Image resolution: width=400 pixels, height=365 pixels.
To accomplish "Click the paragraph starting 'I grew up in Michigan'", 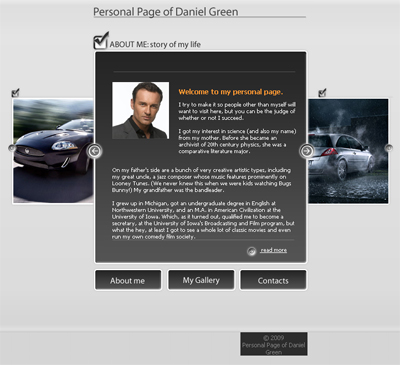I will pos(203,220).
